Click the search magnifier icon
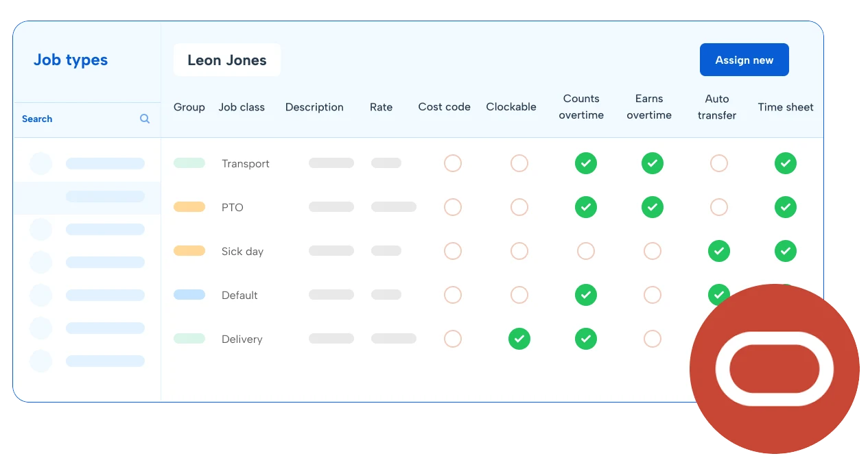This screenshot has height=467, width=868. [145, 119]
